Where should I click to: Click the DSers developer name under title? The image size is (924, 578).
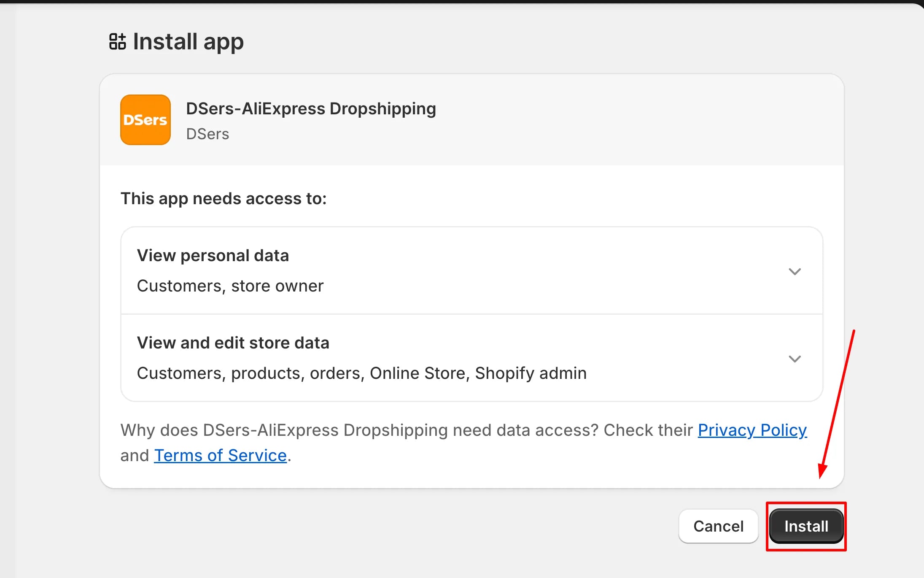pyautogui.click(x=207, y=134)
